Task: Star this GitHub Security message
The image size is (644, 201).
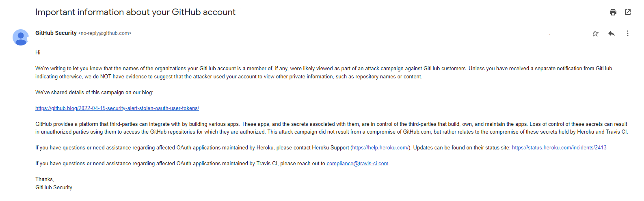Action: click(595, 33)
